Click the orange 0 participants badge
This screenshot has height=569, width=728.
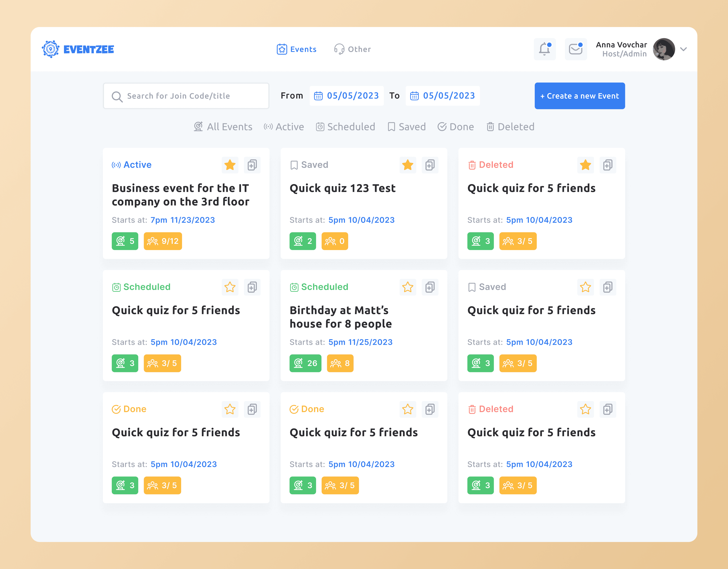335,241
